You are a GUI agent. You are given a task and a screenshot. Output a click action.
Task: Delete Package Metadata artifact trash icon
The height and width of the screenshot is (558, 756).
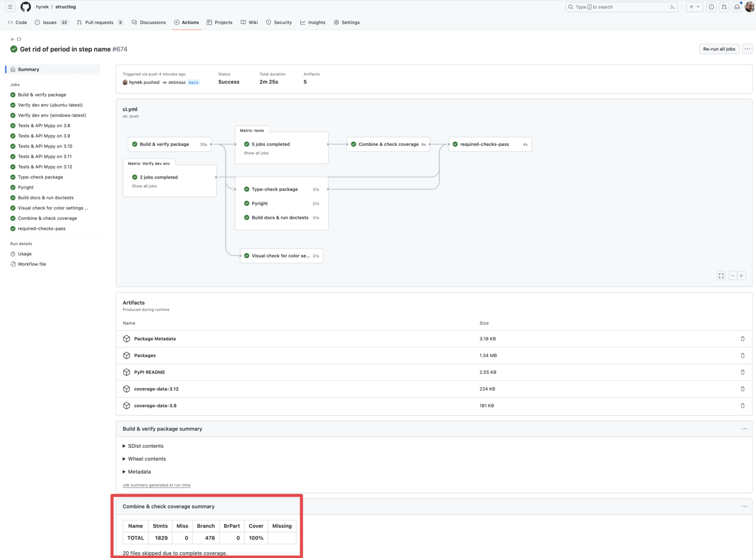[x=742, y=339]
